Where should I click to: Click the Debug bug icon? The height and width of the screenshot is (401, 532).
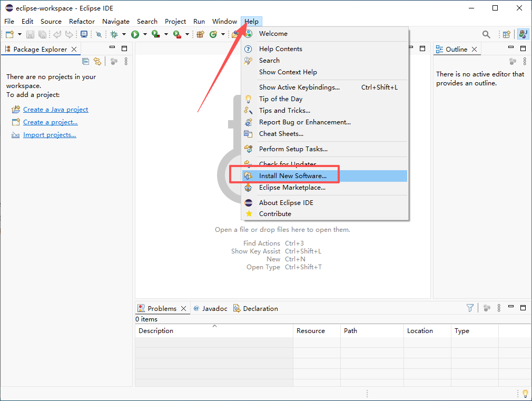click(x=114, y=34)
